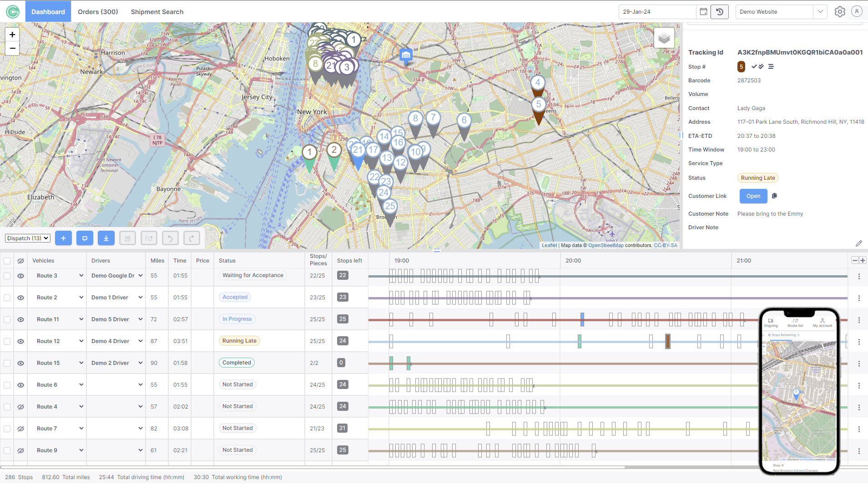
Task: Click the undo arrow icon
Action: 170,238
